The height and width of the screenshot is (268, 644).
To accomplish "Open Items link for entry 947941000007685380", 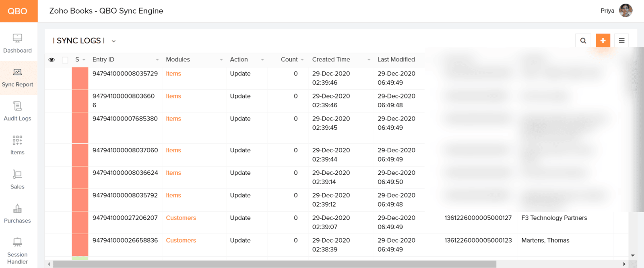I will [x=173, y=119].
